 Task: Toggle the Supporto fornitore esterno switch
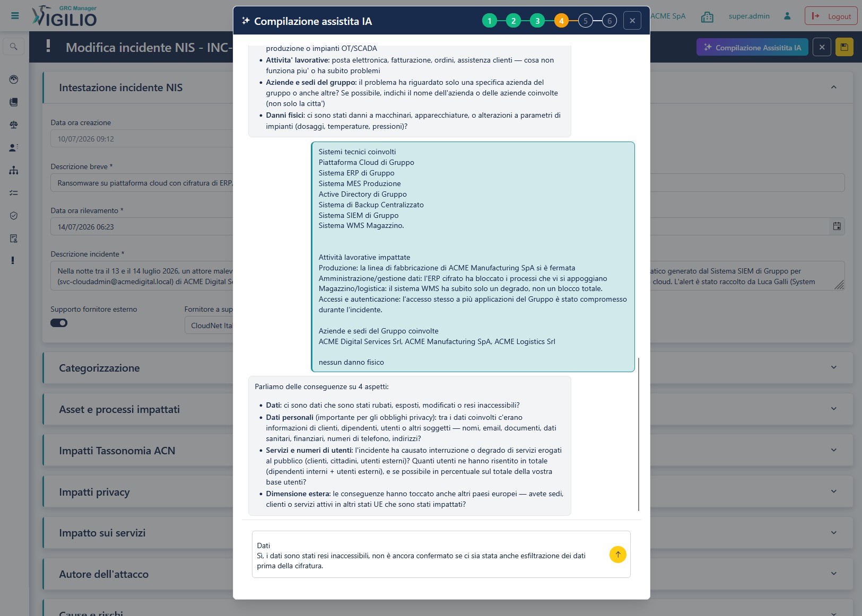pos(59,323)
